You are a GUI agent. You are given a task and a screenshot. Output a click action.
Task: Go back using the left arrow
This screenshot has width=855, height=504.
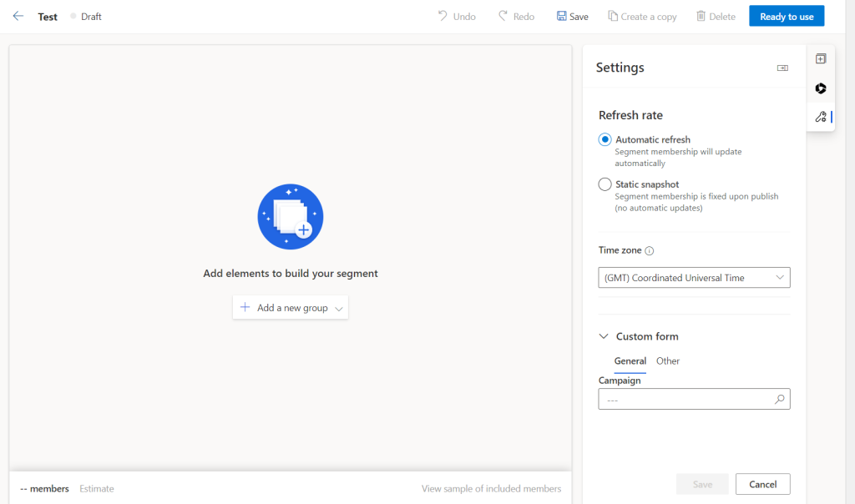coord(18,17)
